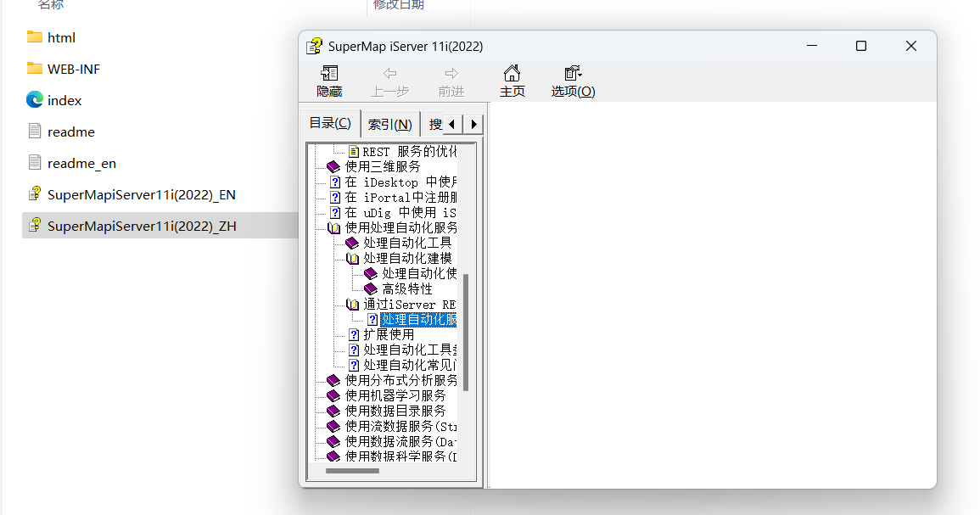Click the contents tree vertical scrollbar thumb

coord(466,332)
